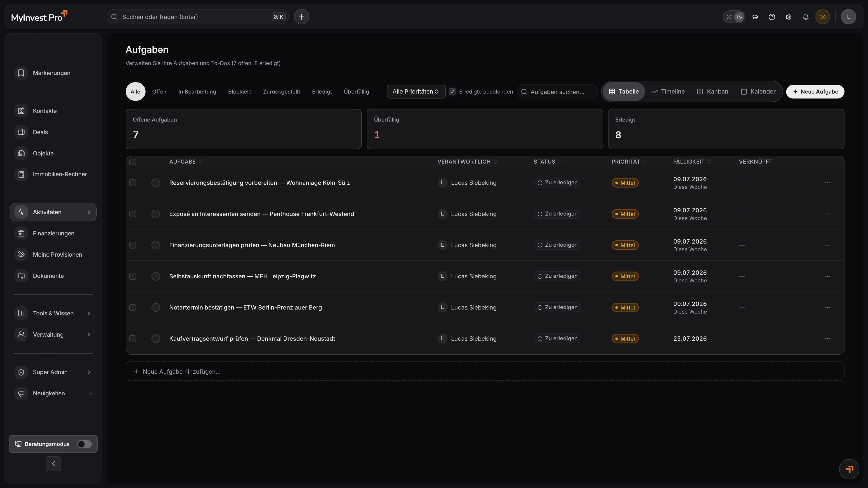Viewport: 868px width, 488px height.
Task: Switch to Timeline view
Action: pyautogui.click(x=668, y=91)
